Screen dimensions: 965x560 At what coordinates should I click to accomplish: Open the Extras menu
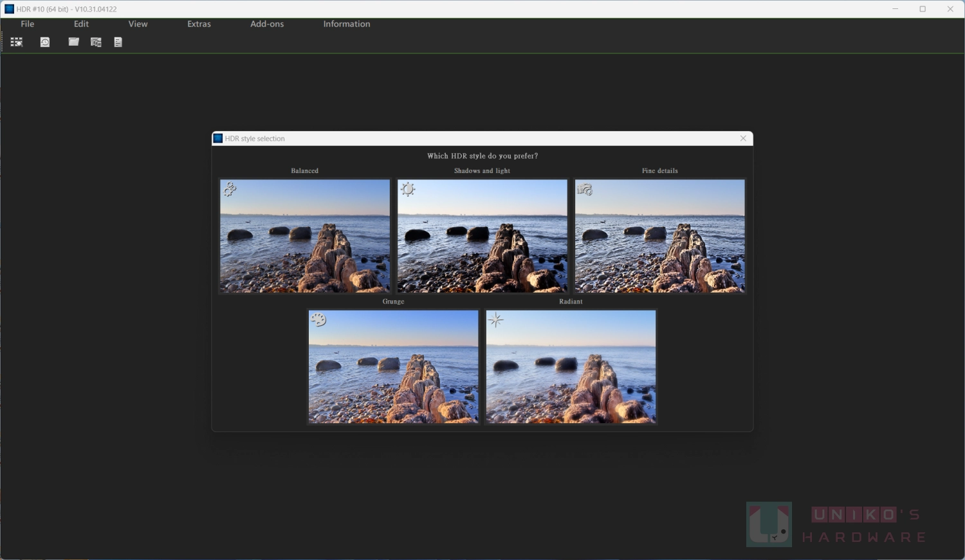pyautogui.click(x=199, y=24)
